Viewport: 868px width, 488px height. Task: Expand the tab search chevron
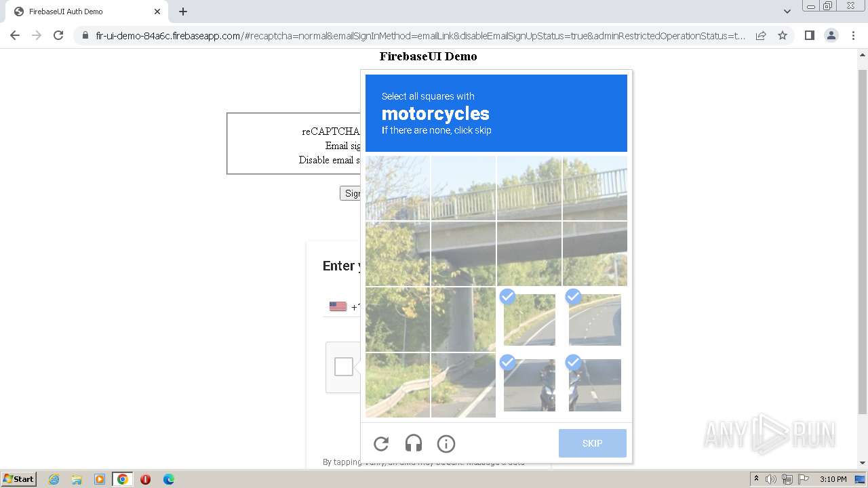pos(787,12)
